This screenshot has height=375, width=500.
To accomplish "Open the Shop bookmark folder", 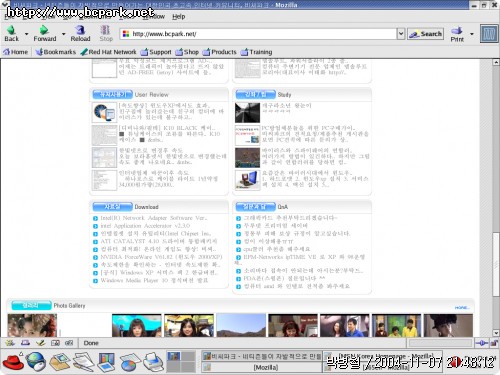I will 187,52.
